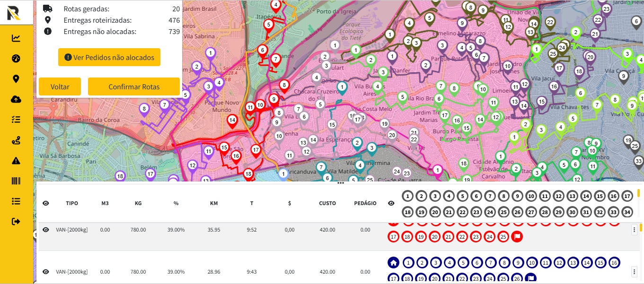Image resolution: width=644 pixels, height=284 pixels.
Task: Click the panel resize handle dots above table
Action: point(340,183)
